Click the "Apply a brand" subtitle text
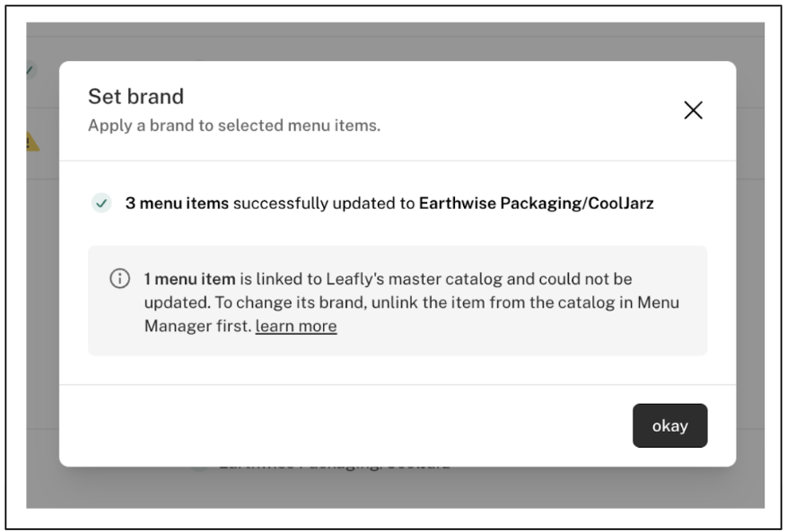The width and height of the screenshot is (787, 532). (x=234, y=126)
